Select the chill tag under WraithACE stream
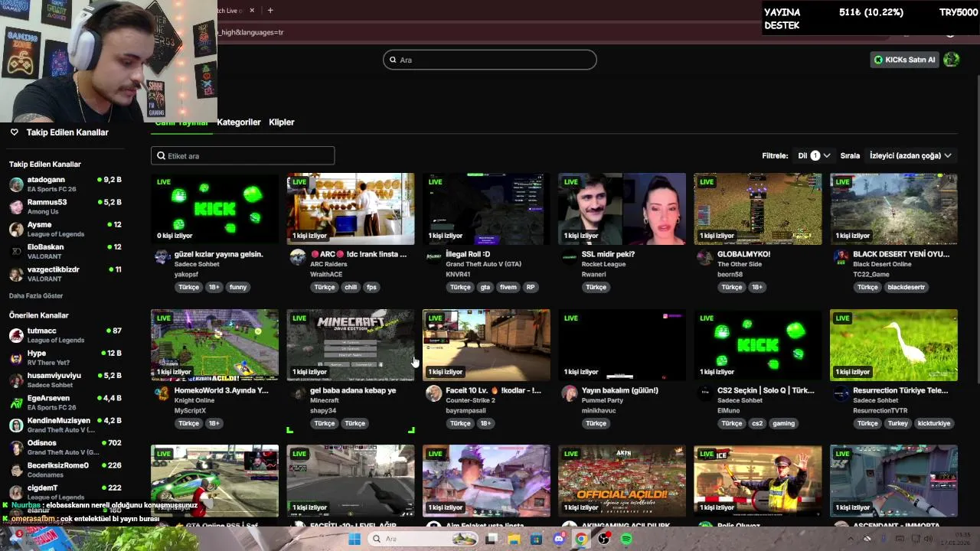 [x=351, y=287]
